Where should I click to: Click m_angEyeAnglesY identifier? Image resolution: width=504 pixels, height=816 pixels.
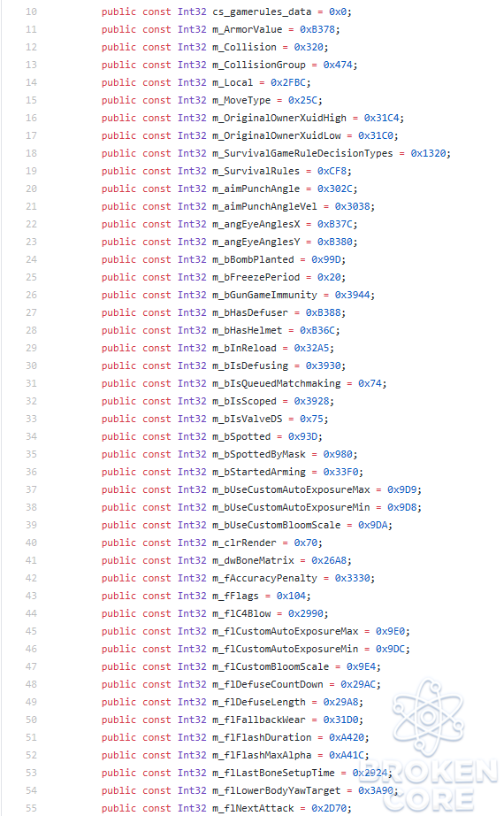(x=256, y=242)
